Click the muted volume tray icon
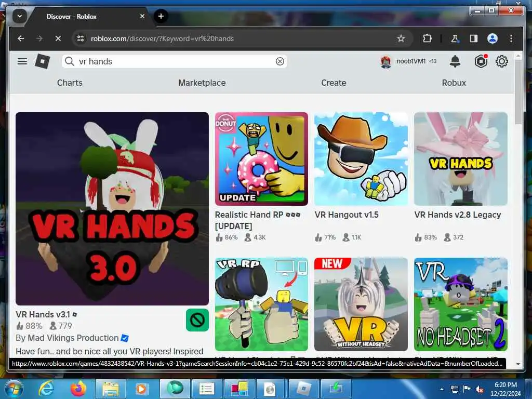Image resolution: width=532 pixels, height=399 pixels. coord(480,389)
